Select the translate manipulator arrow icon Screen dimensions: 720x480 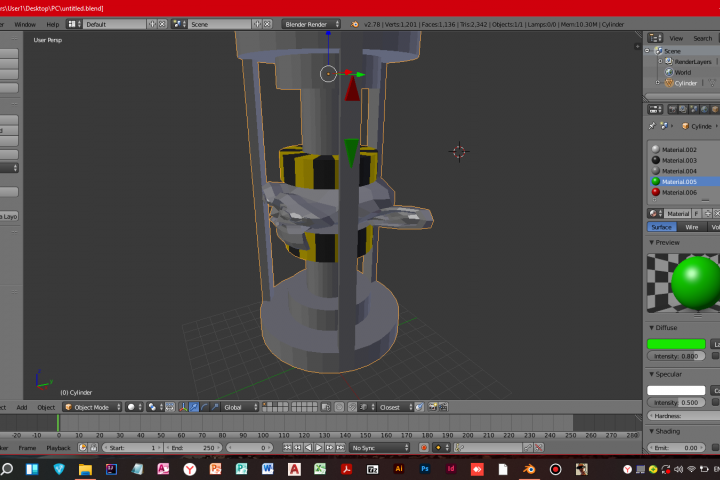tap(194, 407)
